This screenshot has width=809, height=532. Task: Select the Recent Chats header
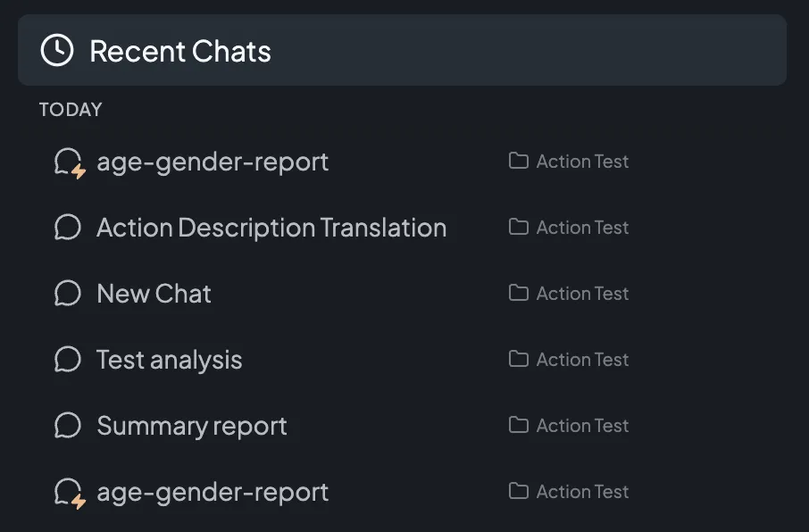[x=403, y=50]
